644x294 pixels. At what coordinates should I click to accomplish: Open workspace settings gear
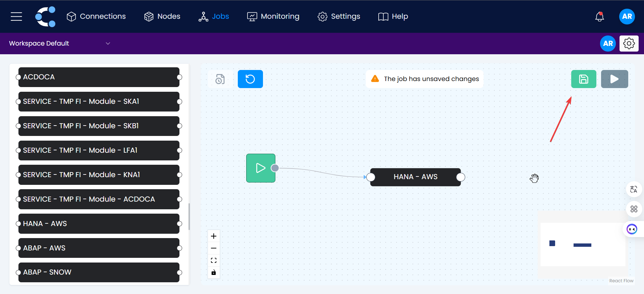point(629,44)
